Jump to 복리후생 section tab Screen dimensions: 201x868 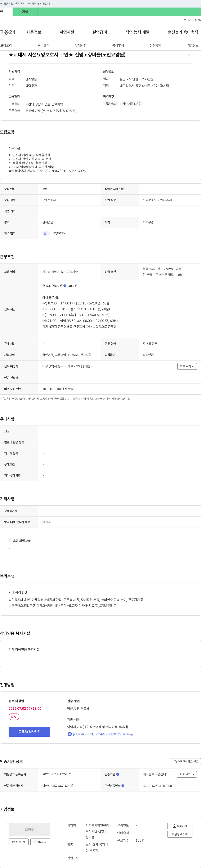118,46
